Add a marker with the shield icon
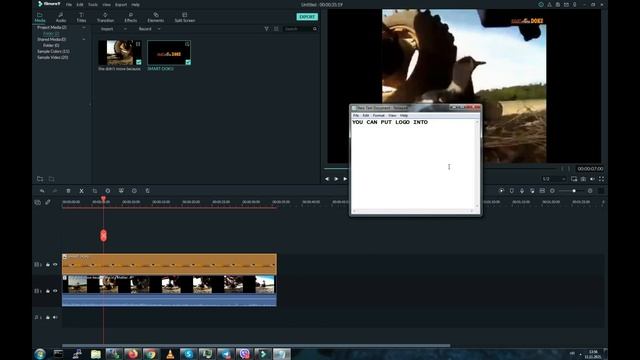 [511, 191]
